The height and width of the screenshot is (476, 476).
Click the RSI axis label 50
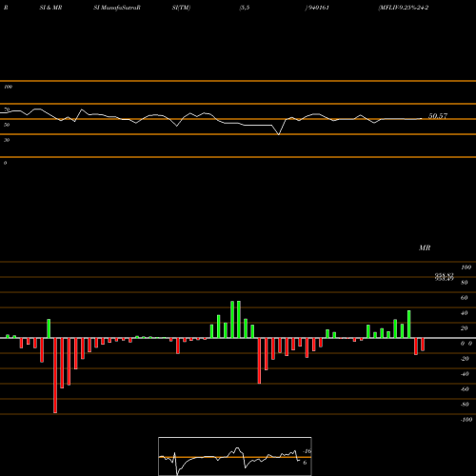point(7,125)
